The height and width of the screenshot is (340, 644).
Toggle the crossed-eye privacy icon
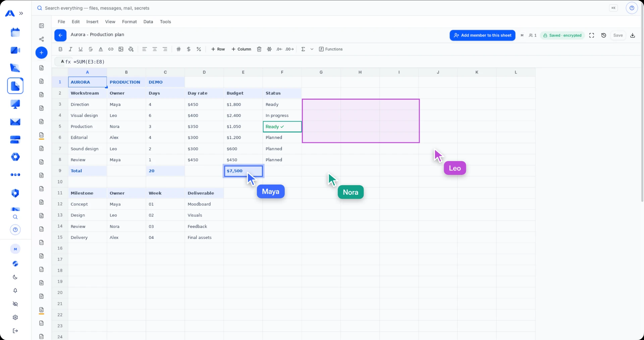[15, 304]
